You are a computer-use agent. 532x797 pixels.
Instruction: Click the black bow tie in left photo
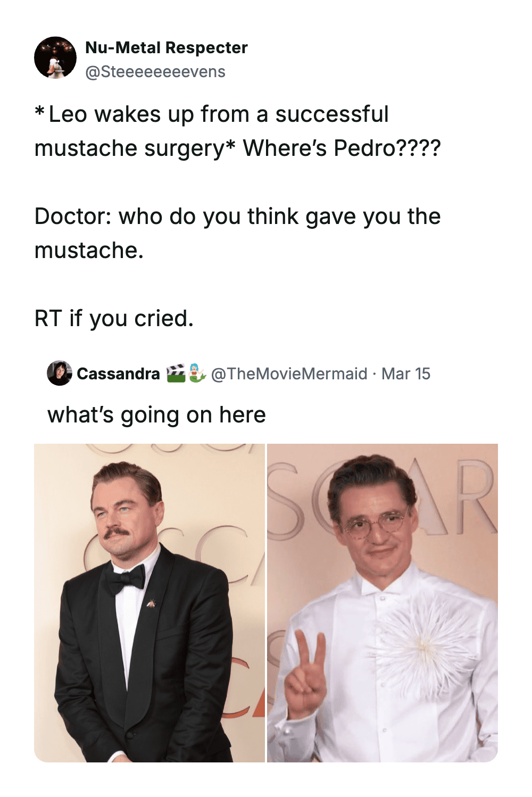click(126, 580)
